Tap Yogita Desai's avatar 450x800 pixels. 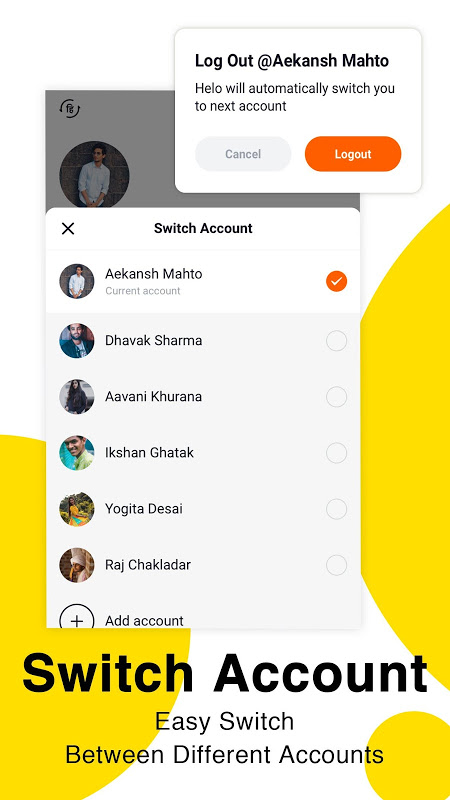77,509
